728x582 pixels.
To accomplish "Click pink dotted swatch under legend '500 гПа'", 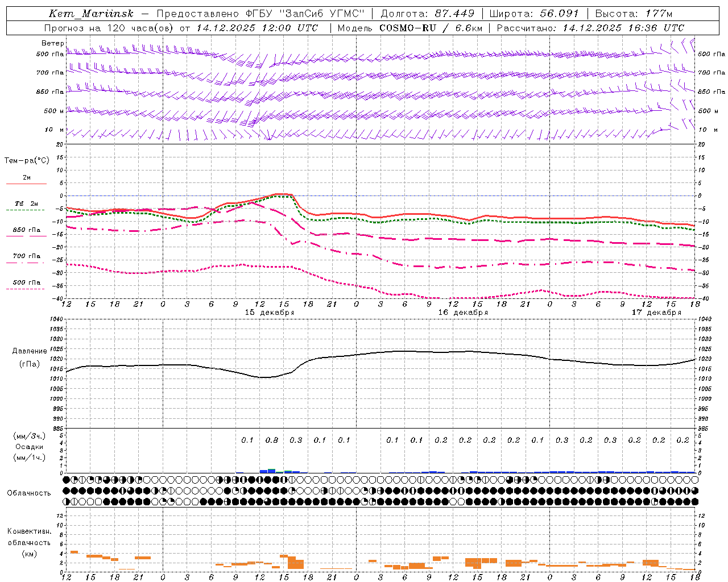I will pyautogui.click(x=26, y=289).
